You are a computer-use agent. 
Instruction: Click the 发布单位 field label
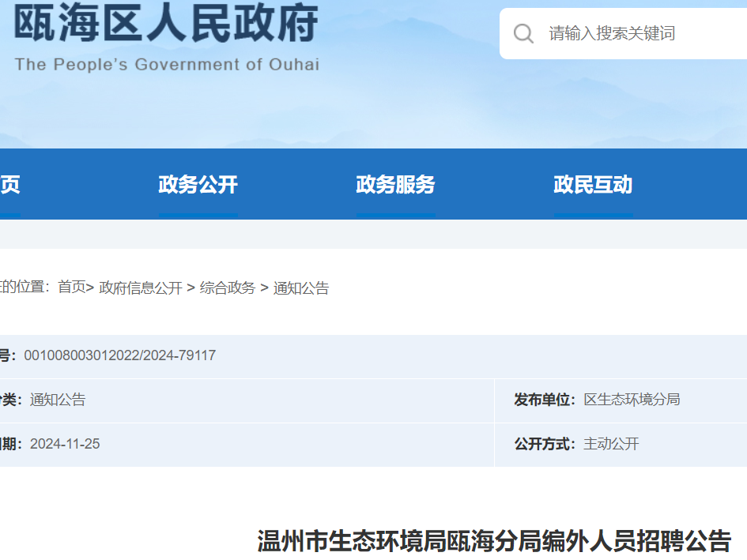(545, 400)
